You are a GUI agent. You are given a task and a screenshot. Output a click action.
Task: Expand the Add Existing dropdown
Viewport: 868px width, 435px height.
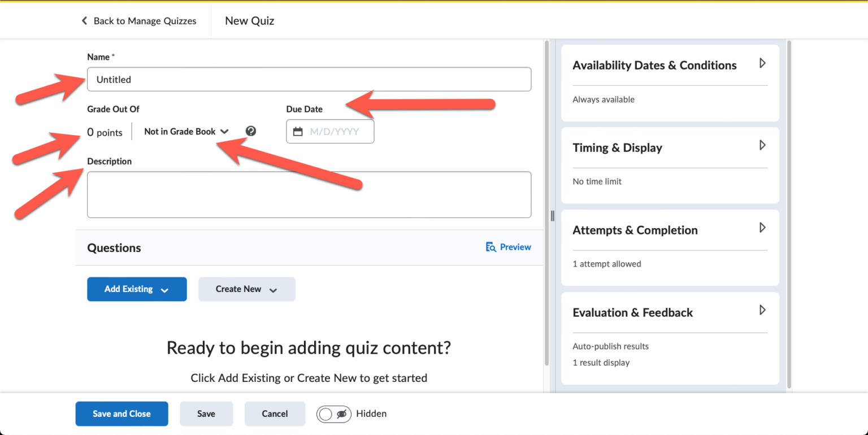(x=137, y=289)
